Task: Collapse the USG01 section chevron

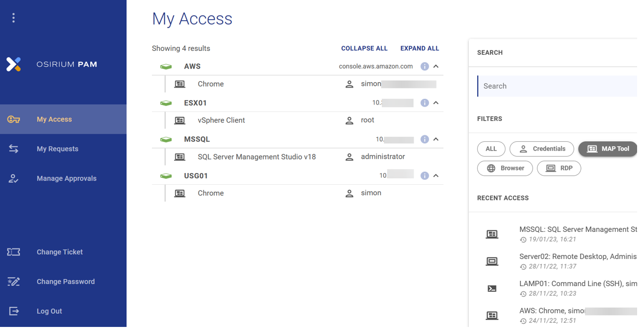Action: click(436, 175)
